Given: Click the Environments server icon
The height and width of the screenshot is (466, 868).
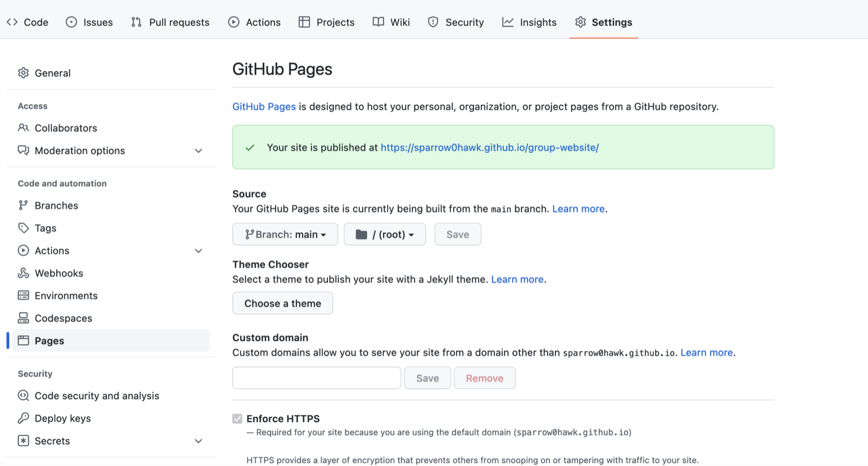Looking at the screenshot, I should 23,295.
